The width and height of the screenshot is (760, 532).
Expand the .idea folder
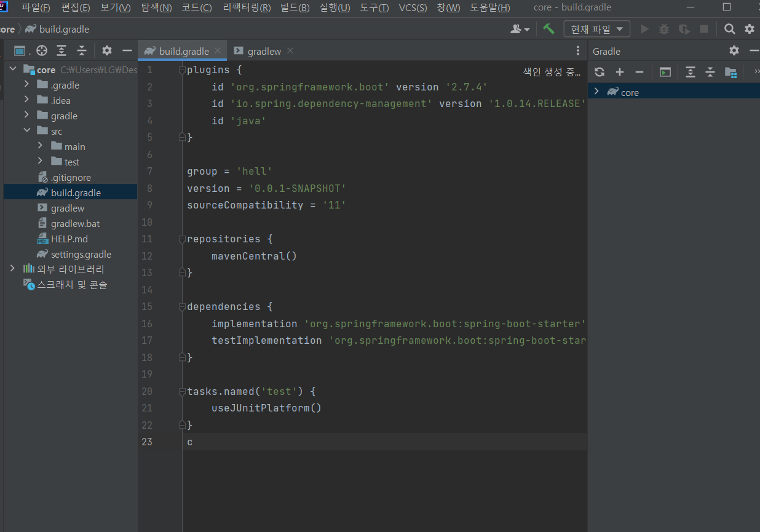[26, 100]
